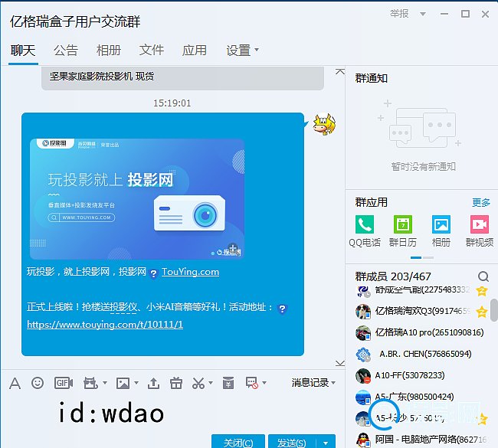Click the chat scroll-to-bottom arrow
This screenshot has height=448, width=498.
coord(340,363)
